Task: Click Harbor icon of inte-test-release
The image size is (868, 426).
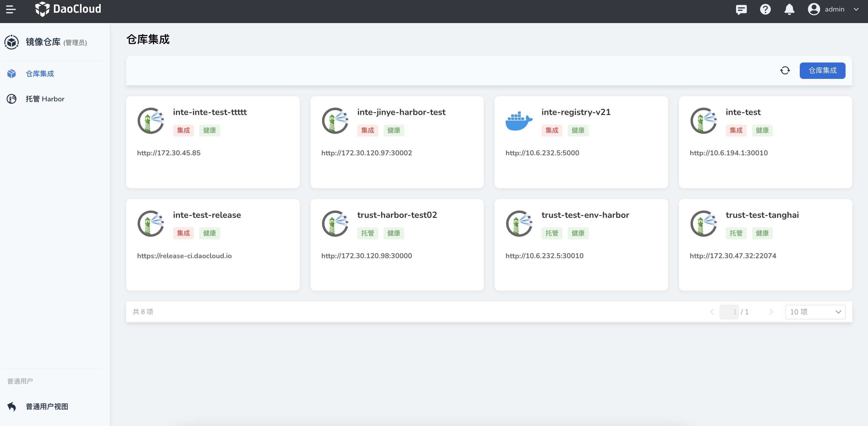Action: click(x=151, y=223)
